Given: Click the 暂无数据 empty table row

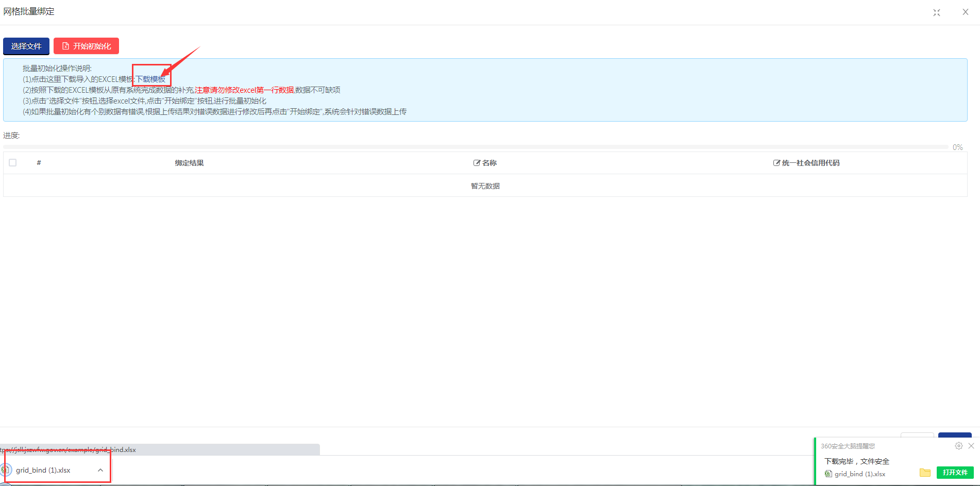Looking at the screenshot, I should 485,186.
